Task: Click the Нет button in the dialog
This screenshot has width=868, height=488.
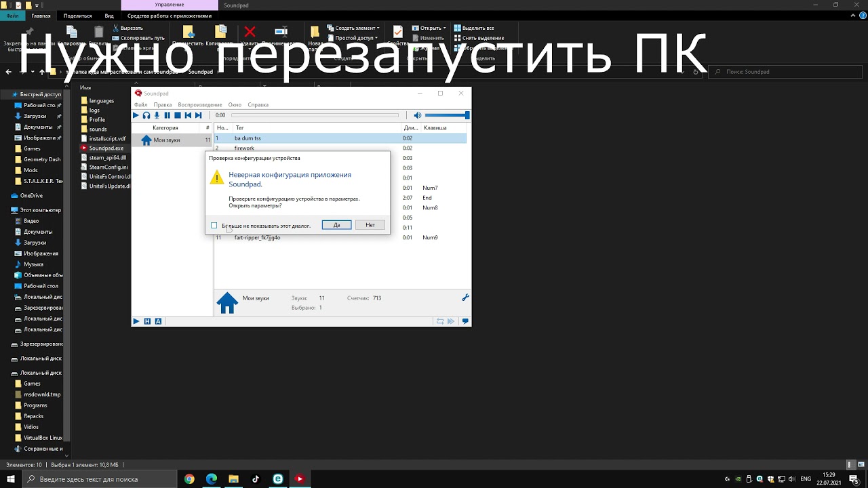Action: [370, 225]
